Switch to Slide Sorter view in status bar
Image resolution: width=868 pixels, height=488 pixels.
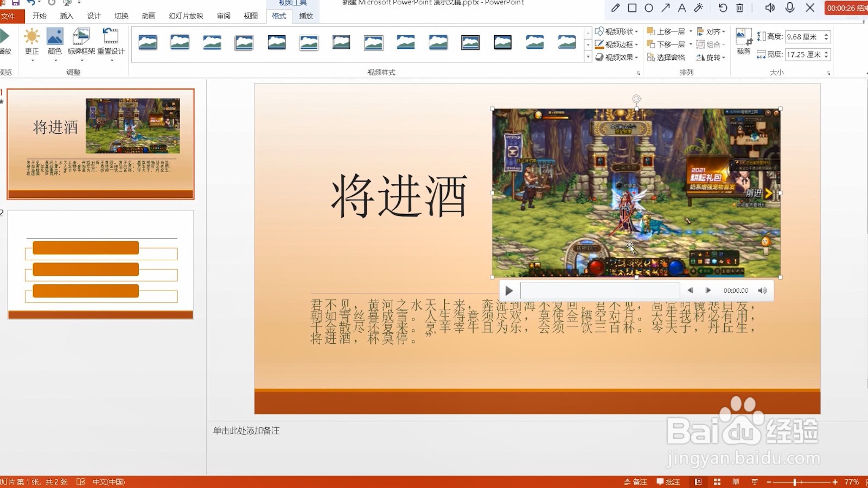[x=717, y=482]
